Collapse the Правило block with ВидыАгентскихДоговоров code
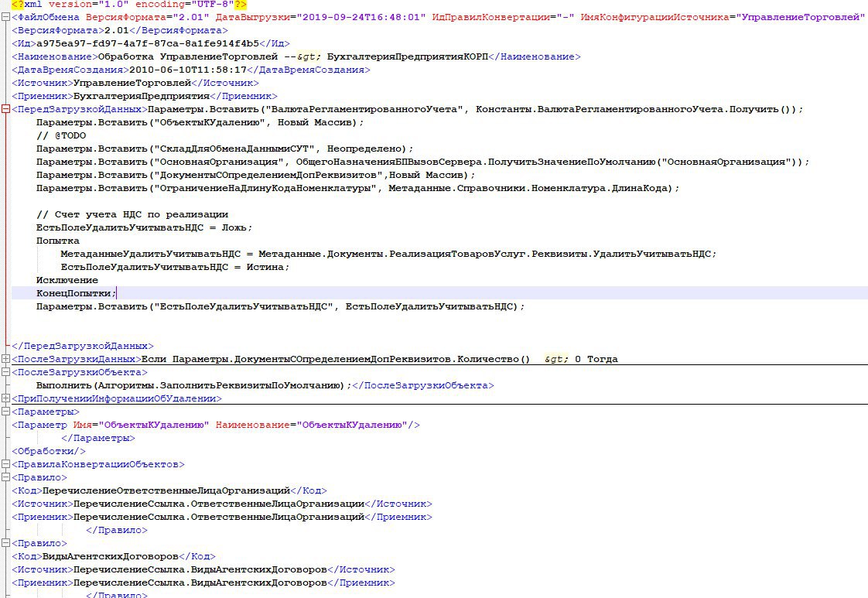 point(5,543)
